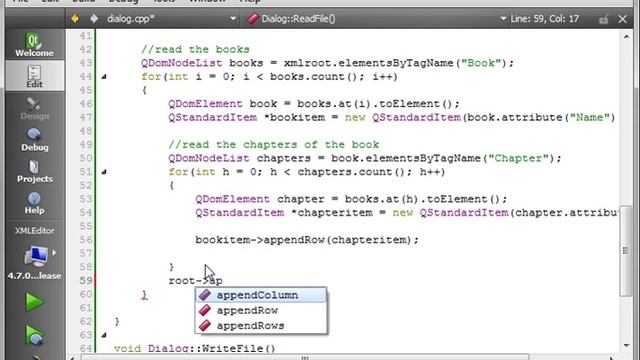Close the dialog.cpp document
The height and width of the screenshot is (360, 640).
622,19
